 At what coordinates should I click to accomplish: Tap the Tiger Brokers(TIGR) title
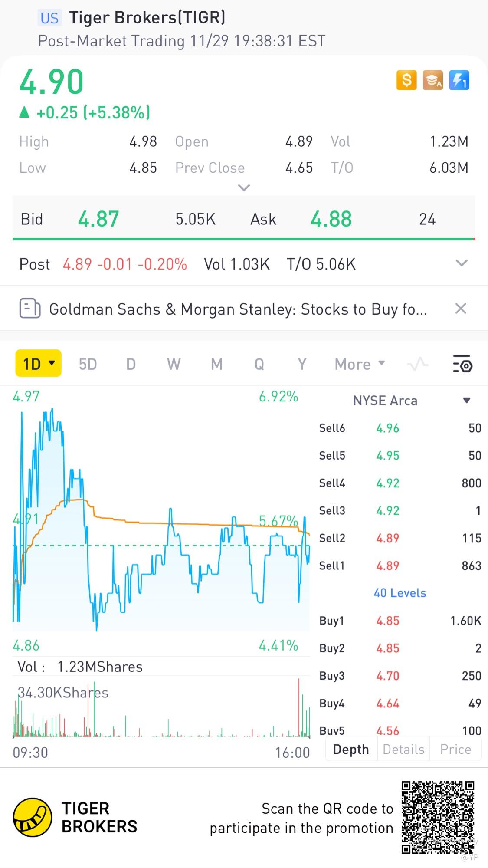[x=147, y=17]
